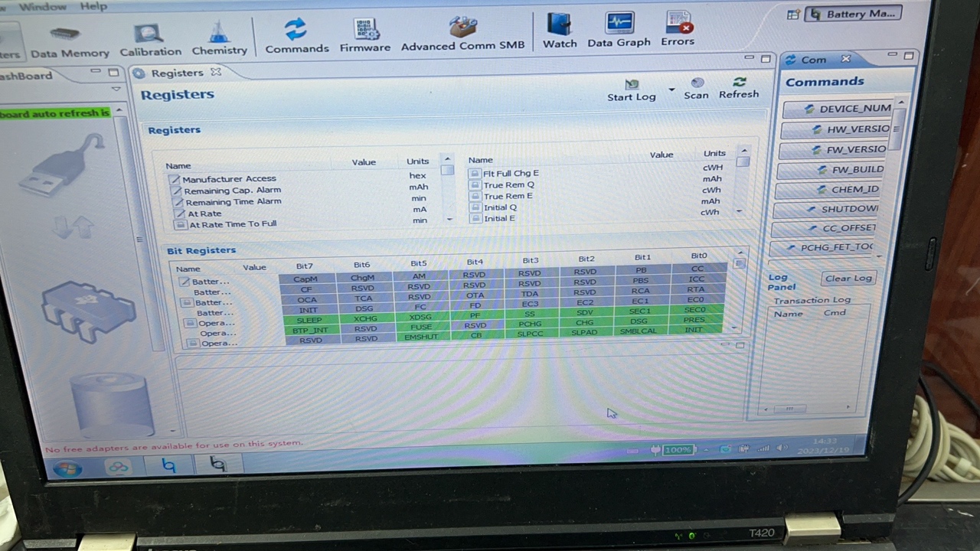Click left register list scroll-down arrow

tap(449, 220)
